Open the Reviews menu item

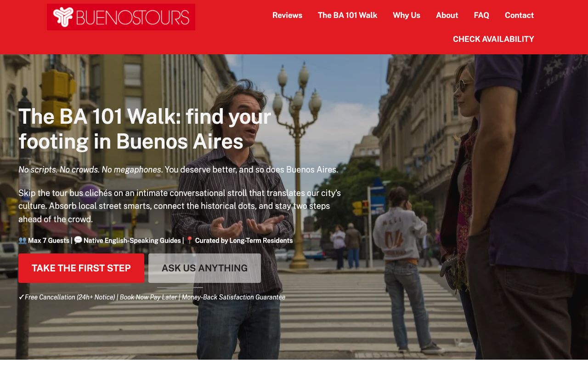[287, 15]
